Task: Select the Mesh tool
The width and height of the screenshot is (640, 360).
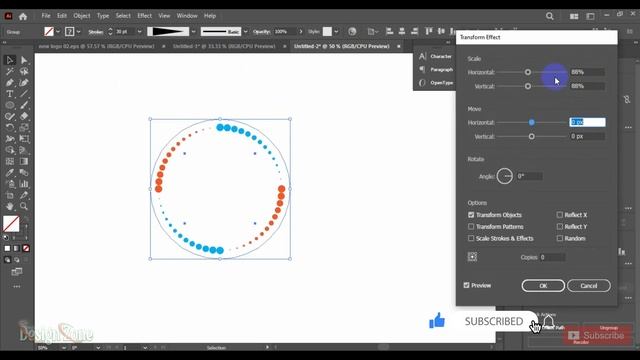Action: 10,161
